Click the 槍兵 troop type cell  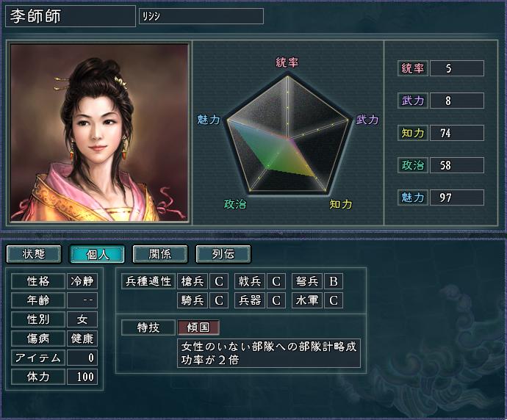(193, 281)
